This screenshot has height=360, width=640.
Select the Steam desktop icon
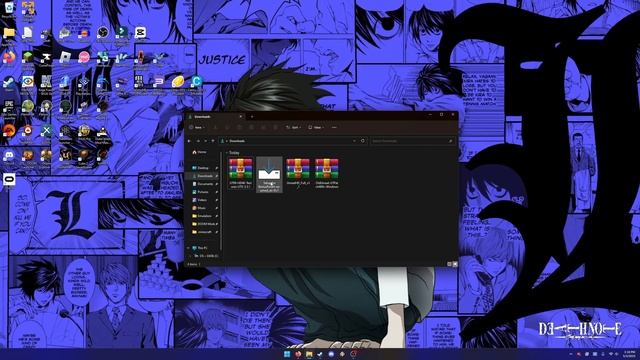pos(9,83)
